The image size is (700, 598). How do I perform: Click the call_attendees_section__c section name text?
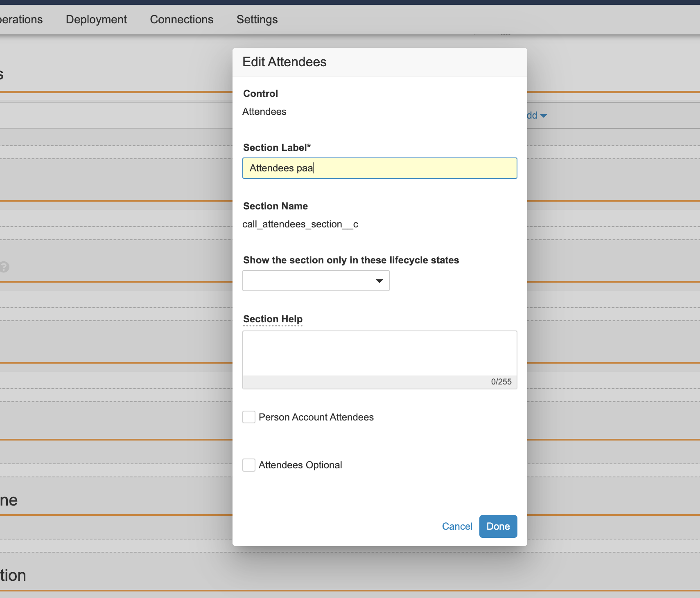pos(300,224)
